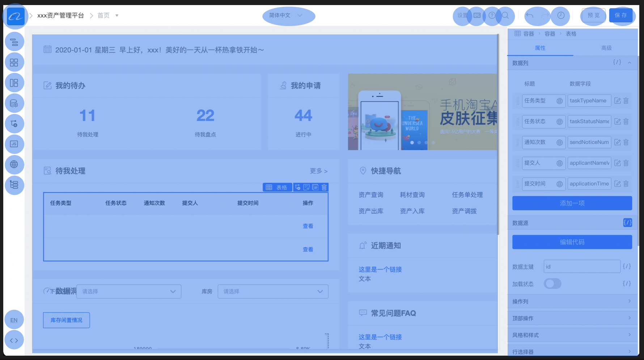Edit the applicantName column row

click(618, 163)
